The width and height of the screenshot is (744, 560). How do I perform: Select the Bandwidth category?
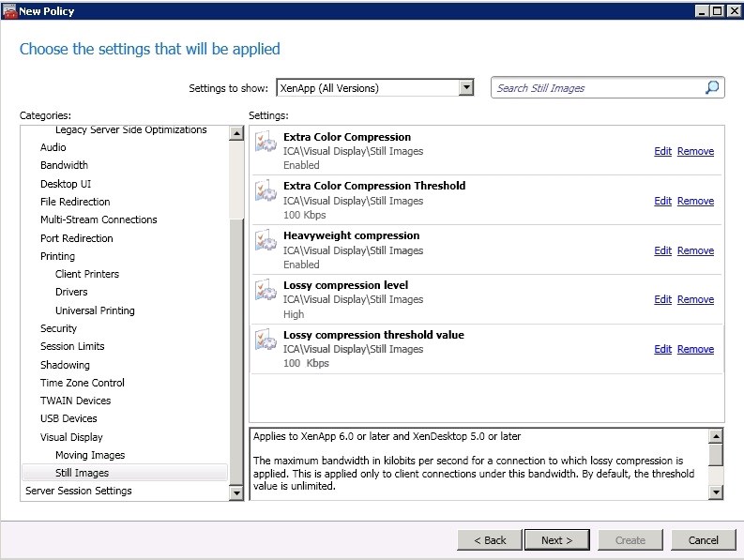64,165
